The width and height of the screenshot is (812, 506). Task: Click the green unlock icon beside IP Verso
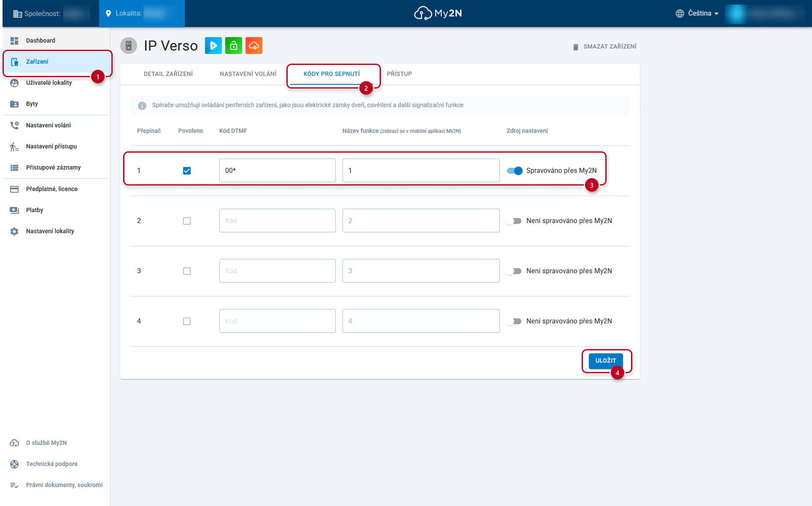[234, 46]
